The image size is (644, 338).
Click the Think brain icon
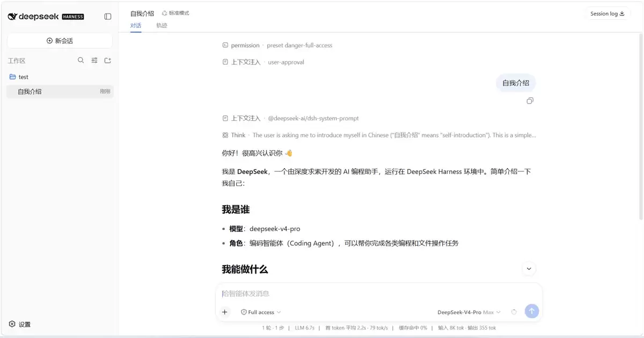(x=225, y=135)
